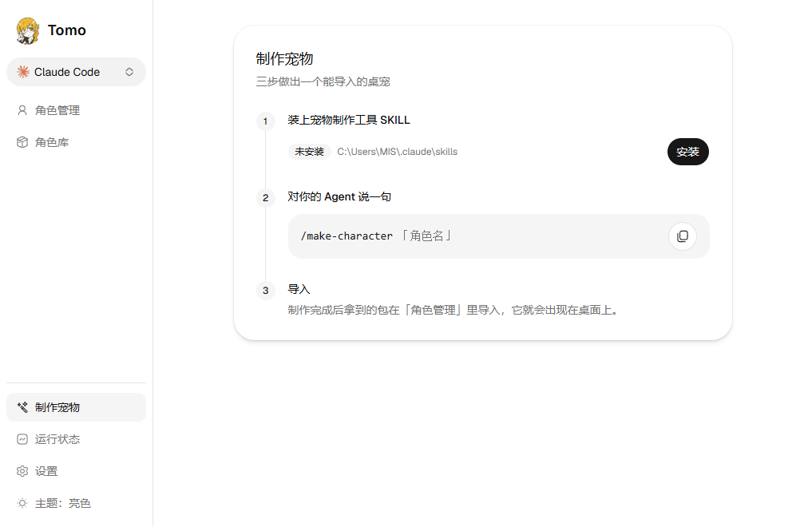
Task: Click the 装上宠物制作工具 SKILL step title
Action: (349, 120)
